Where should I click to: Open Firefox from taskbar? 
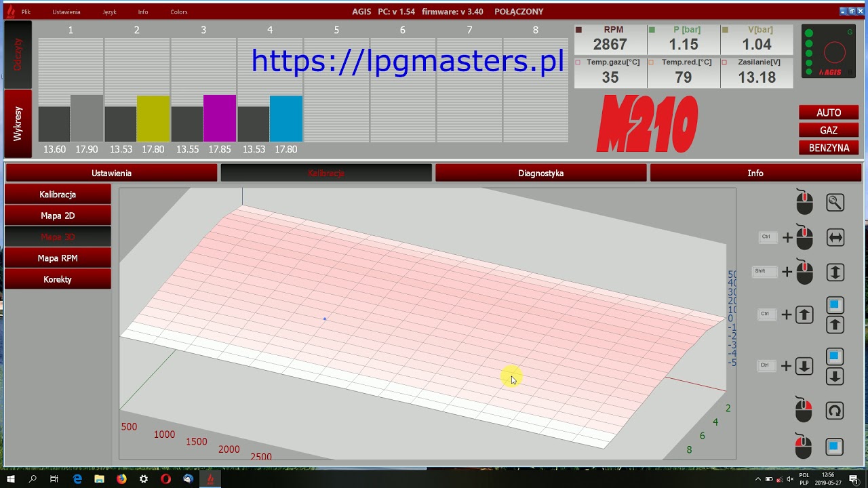click(121, 479)
